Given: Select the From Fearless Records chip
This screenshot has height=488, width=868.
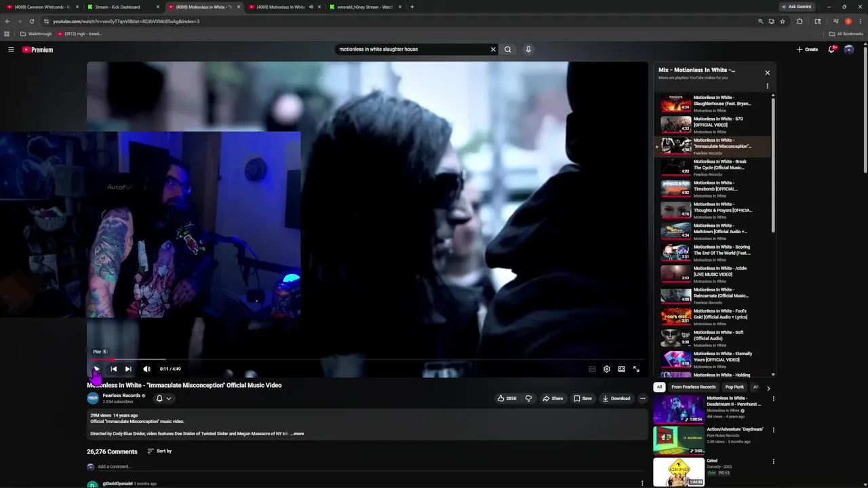Looking at the screenshot, I should pyautogui.click(x=694, y=387).
